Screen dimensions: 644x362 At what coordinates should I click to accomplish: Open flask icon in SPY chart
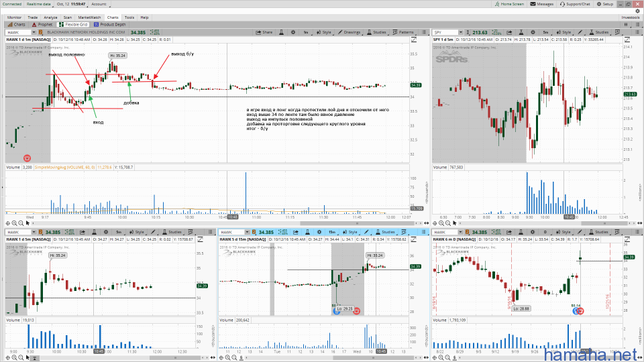coord(521,32)
